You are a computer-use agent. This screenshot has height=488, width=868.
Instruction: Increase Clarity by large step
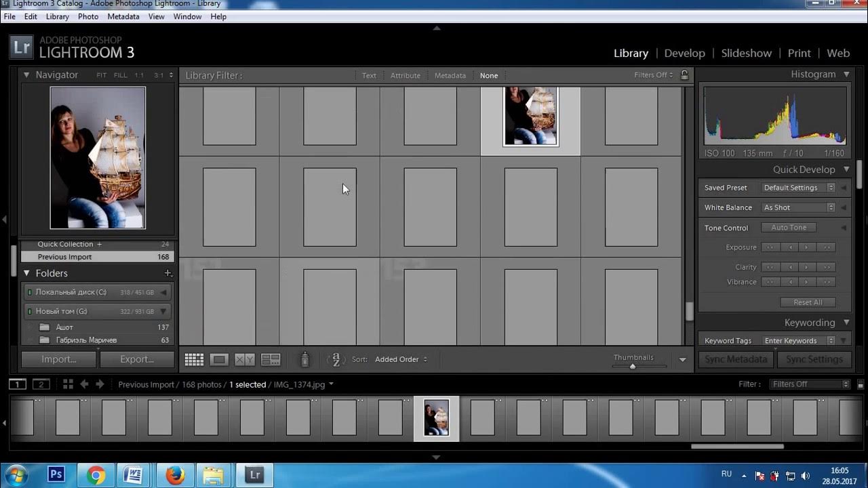825,267
